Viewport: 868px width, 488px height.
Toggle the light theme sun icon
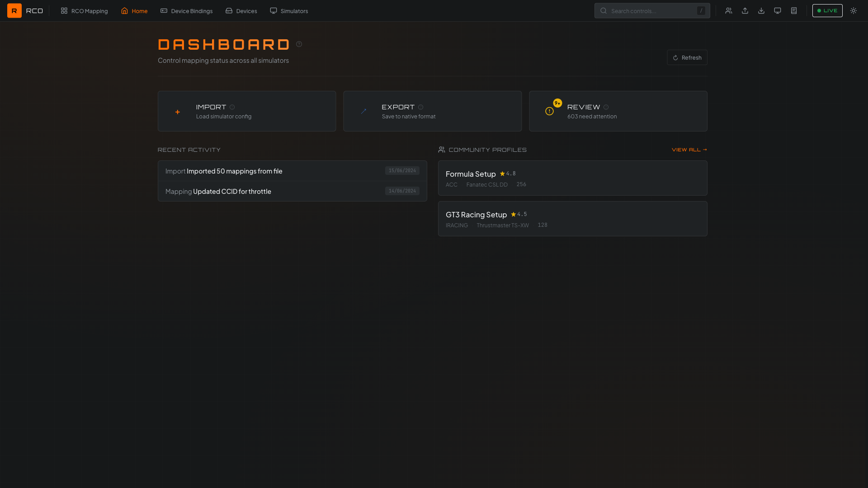[854, 11]
